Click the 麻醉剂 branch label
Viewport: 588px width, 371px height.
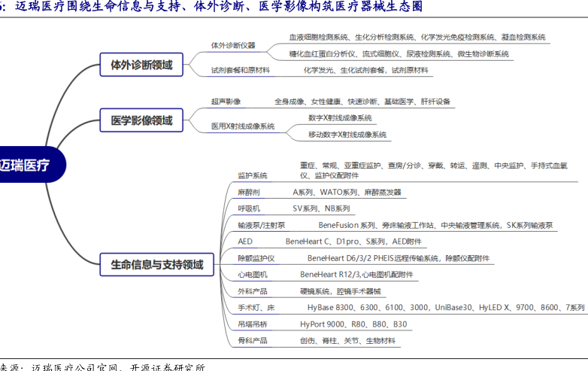pyautogui.click(x=249, y=193)
